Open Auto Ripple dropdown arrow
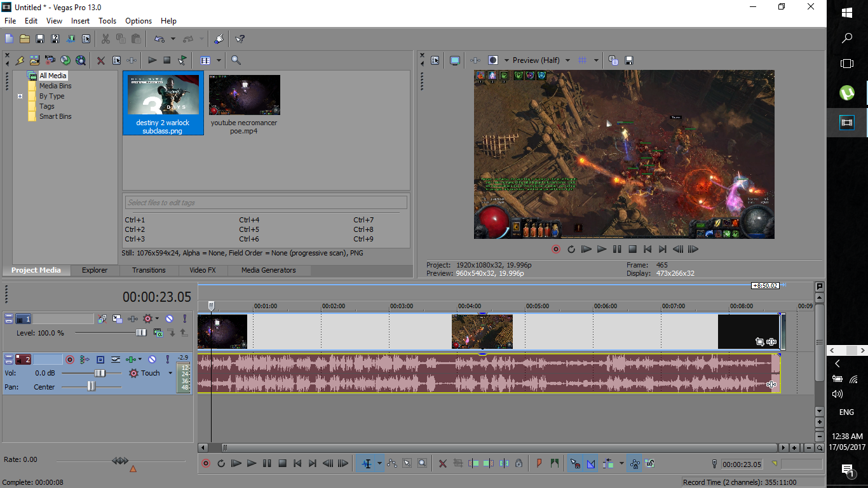The image size is (868, 488). tap(621, 463)
